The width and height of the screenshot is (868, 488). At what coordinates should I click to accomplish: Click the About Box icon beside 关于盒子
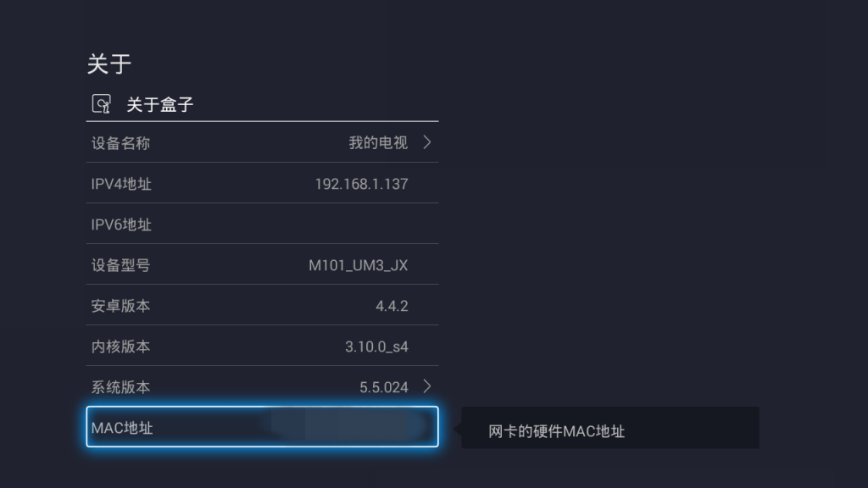(101, 104)
